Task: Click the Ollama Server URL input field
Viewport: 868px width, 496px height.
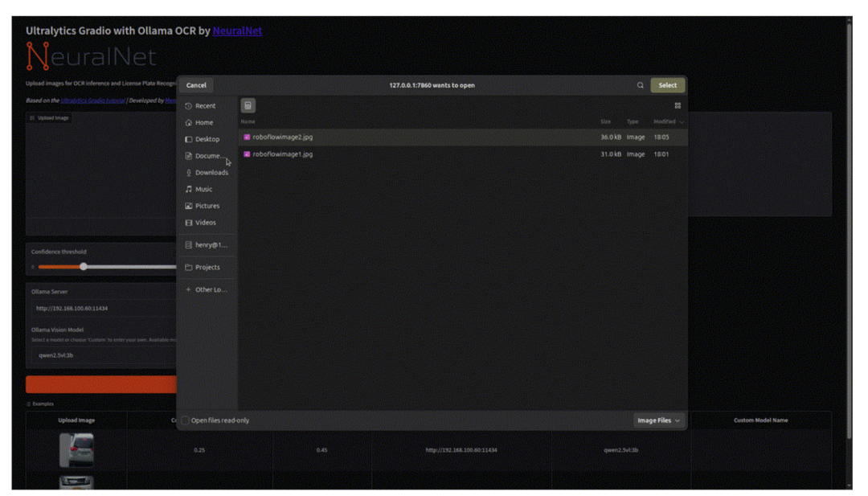Action: (104, 309)
